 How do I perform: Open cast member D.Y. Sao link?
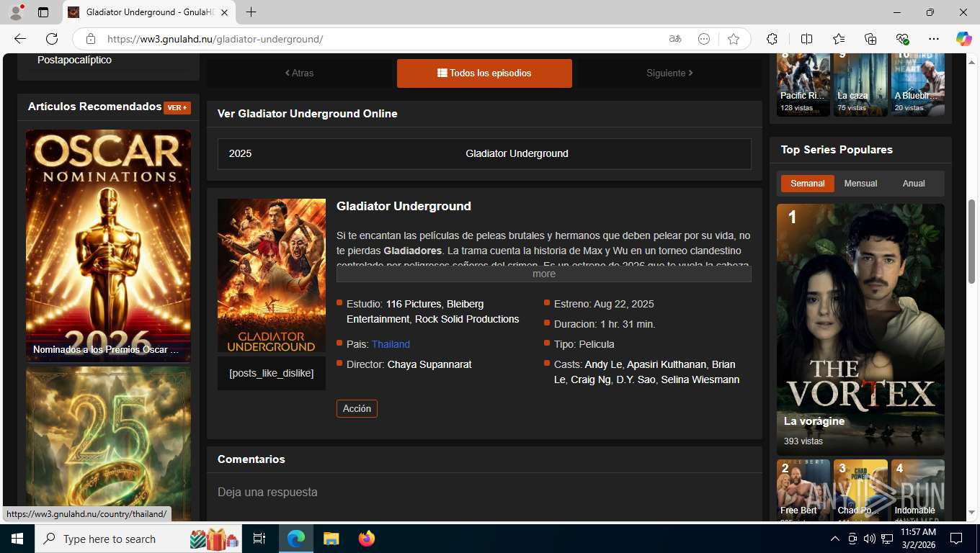[x=636, y=379]
